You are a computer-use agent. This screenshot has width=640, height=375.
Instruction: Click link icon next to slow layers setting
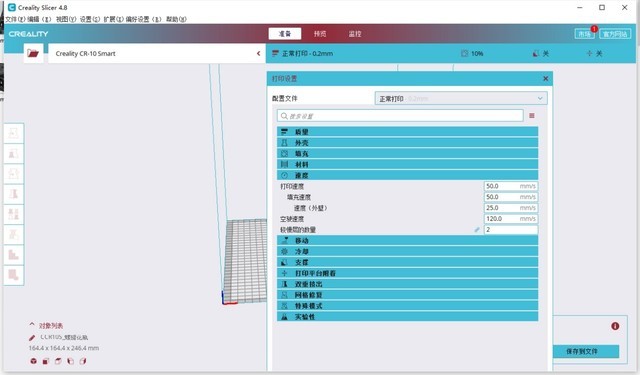pos(477,230)
